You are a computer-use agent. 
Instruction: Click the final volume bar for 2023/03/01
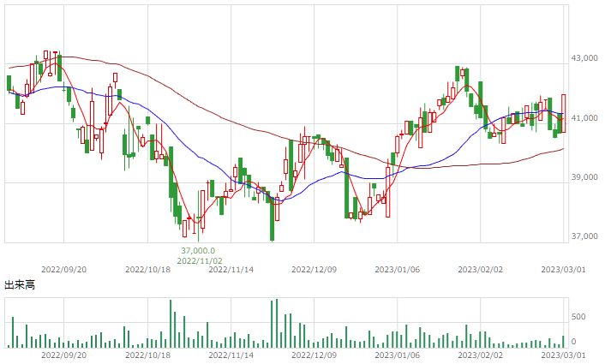tap(563, 342)
